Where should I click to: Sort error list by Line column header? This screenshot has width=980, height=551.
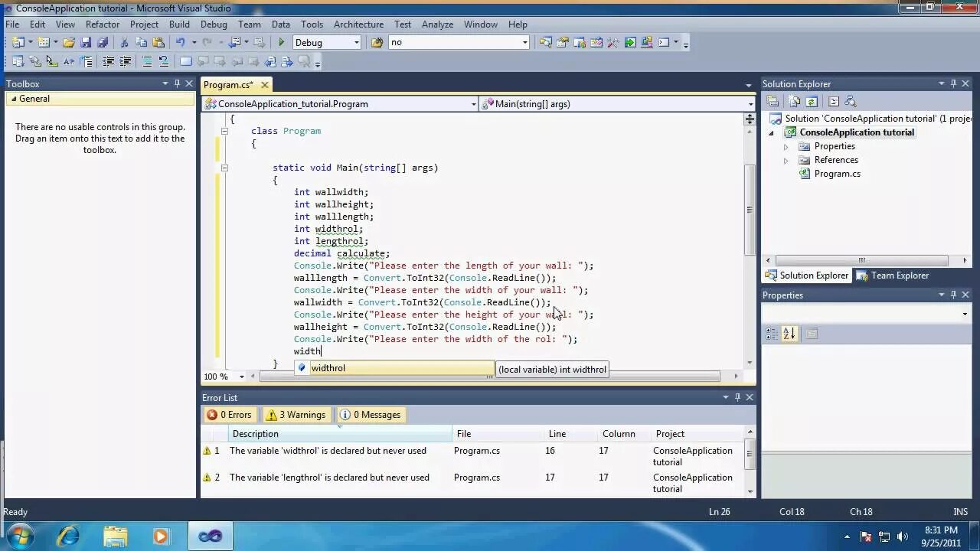tap(570, 434)
